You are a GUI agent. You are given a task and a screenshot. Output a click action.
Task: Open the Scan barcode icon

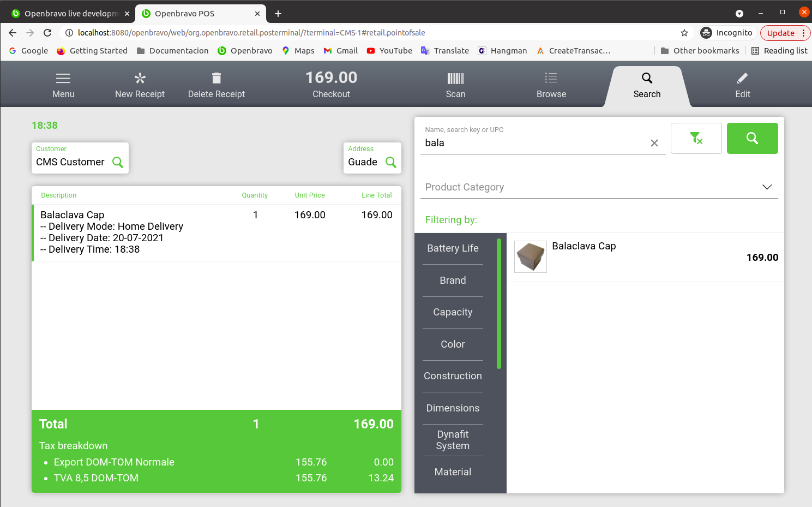455,79
